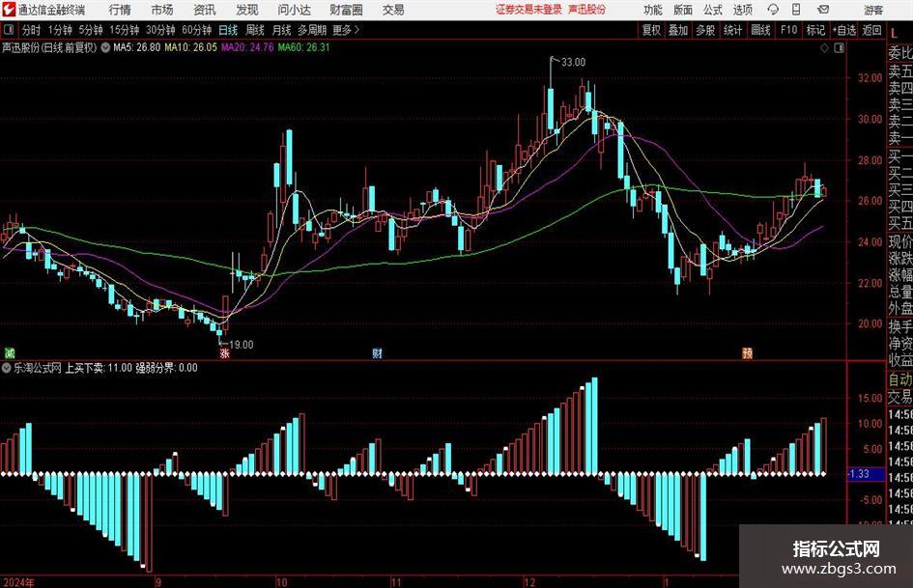
Task: Click the 返回 back button
Action: pyautogui.click(x=871, y=30)
